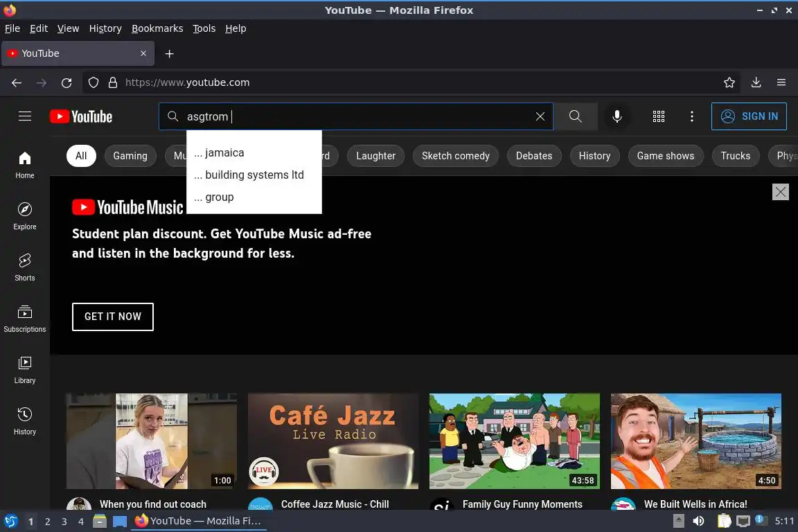Open 'Family Guy Funny Moments' title
The image size is (798, 532).
tap(522, 504)
